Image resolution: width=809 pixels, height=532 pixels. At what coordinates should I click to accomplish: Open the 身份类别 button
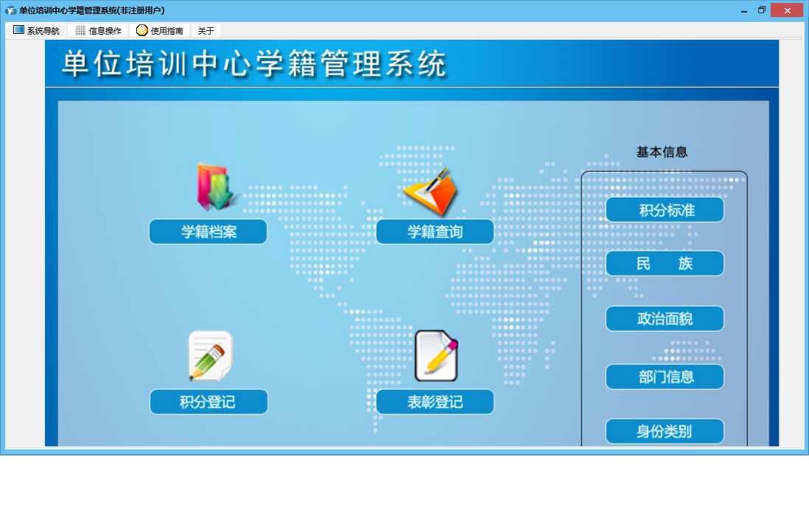[x=665, y=431]
